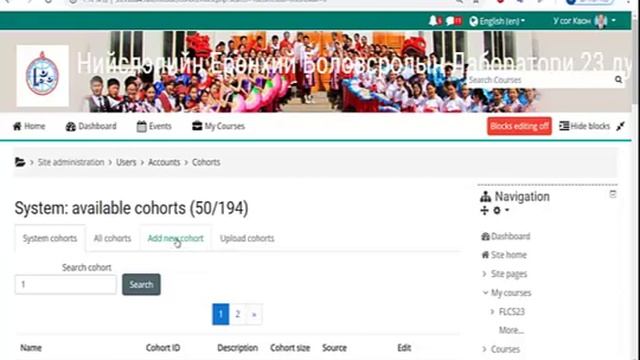Click the expand/fullscreen arrow icon near Hide blocks
The image size is (640, 360).
[620, 126]
